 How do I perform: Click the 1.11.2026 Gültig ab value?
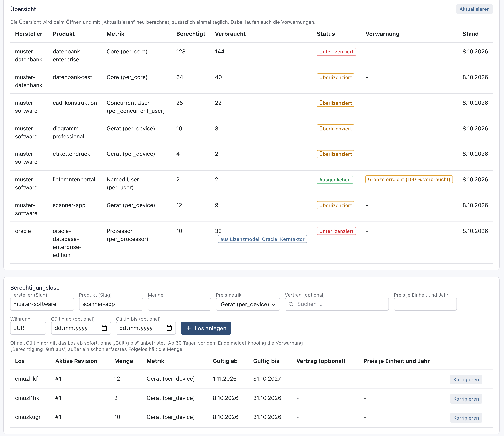224,379
